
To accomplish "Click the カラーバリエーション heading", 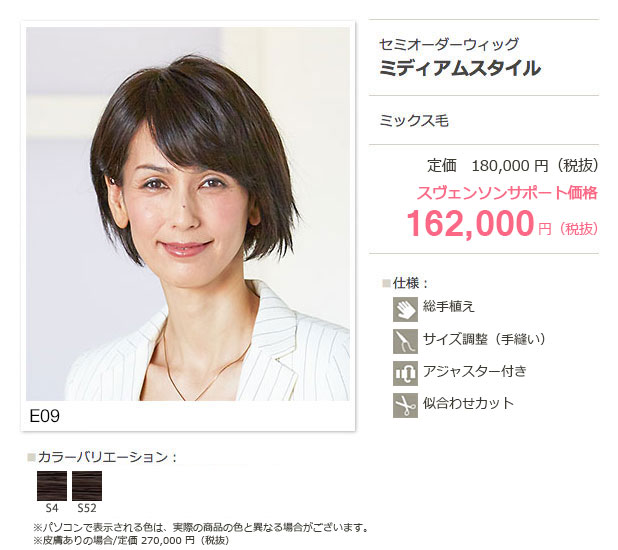I will (x=102, y=457).
